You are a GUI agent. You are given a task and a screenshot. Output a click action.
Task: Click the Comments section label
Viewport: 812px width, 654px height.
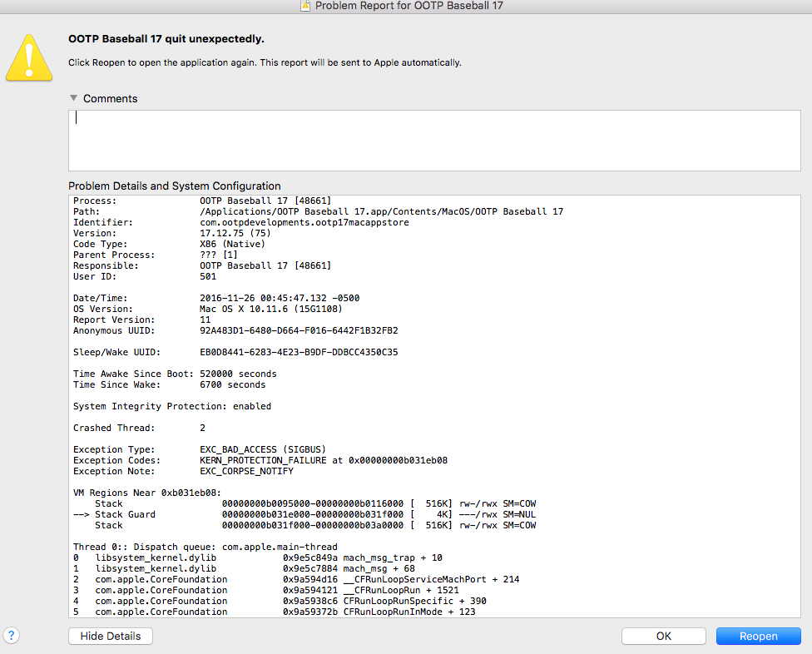[x=110, y=98]
